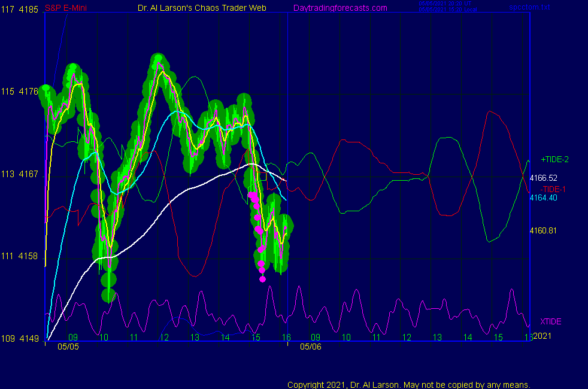
Task: Open the Daytradingforecasts.com link text
Action: (340, 8)
